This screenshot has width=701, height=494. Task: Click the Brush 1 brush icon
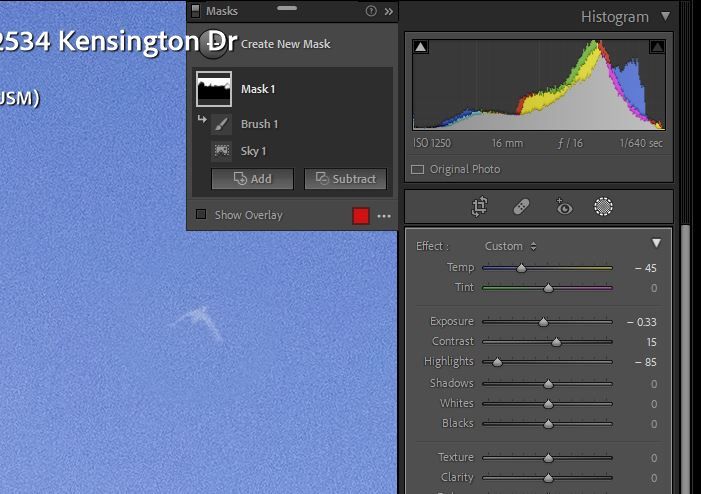point(221,124)
